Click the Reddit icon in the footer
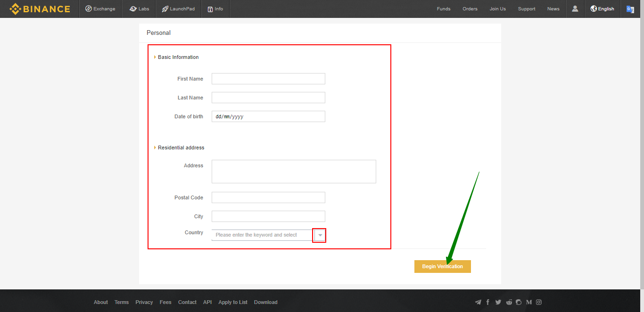The image size is (644, 312). (509, 302)
